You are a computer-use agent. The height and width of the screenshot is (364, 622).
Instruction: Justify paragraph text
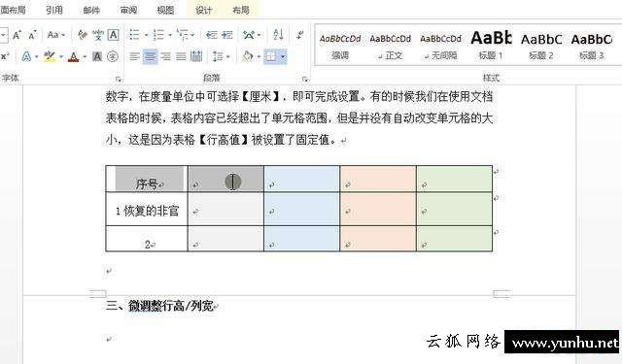click(181, 56)
